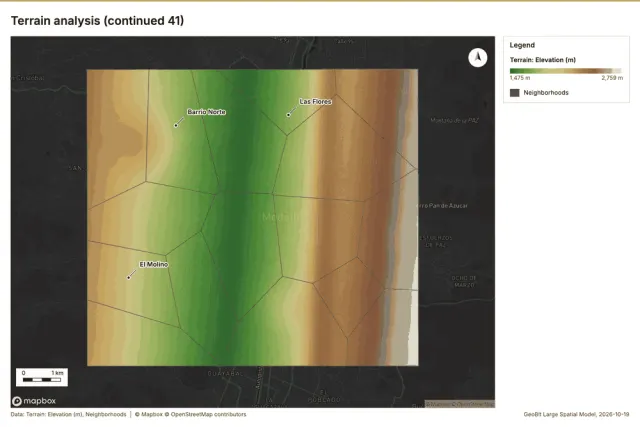Viewport: 640px width, 427px height.
Task: Click the Las Flores label
Action: (x=315, y=101)
